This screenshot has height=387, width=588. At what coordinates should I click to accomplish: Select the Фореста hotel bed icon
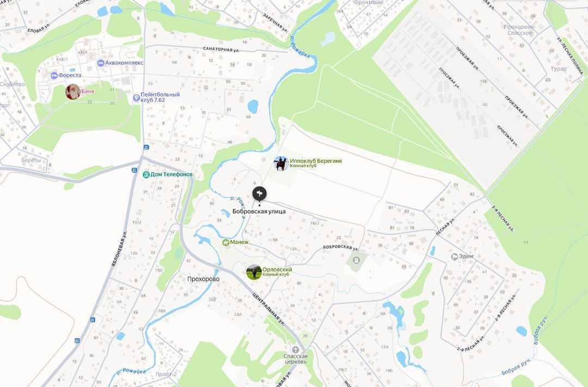point(54,75)
